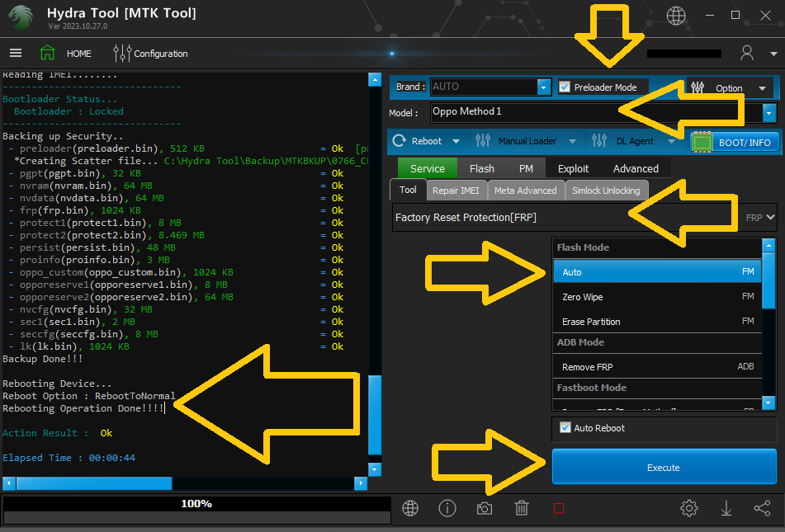The width and height of the screenshot is (785, 532).
Task: Click the ADB Mode section header
Action: [657, 343]
